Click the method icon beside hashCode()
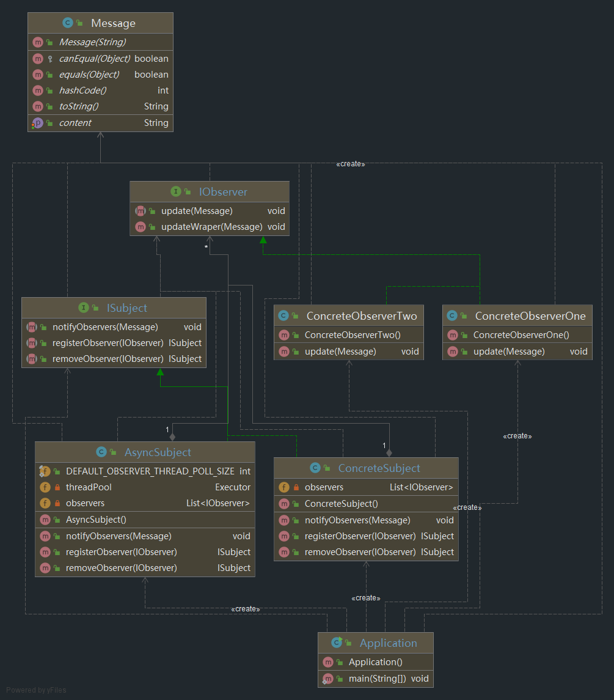Image resolution: width=614 pixels, height=700 pixels. click(x=38, y=90)
